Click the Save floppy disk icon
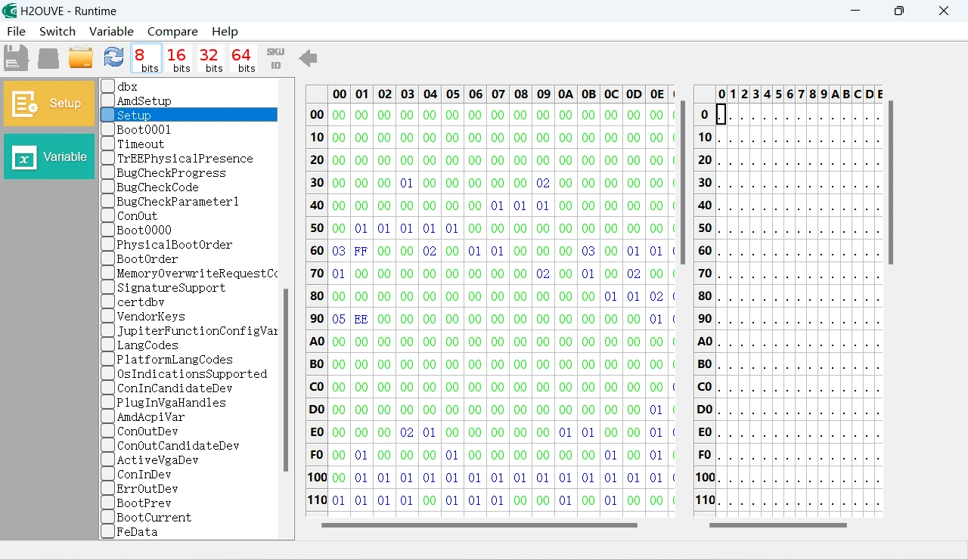The image size is (968, 560). (16, 58)
